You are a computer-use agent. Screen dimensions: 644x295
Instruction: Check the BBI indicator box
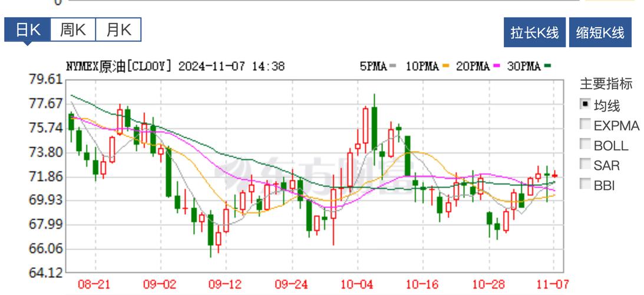[x=585, y=184]
